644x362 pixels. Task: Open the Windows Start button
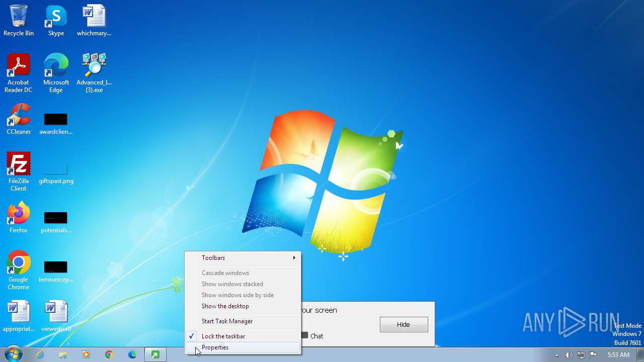coord(13,354)
